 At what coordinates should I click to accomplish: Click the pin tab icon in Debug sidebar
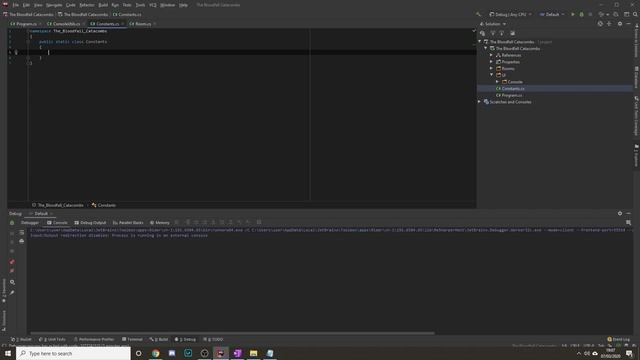tap(12, 292)
